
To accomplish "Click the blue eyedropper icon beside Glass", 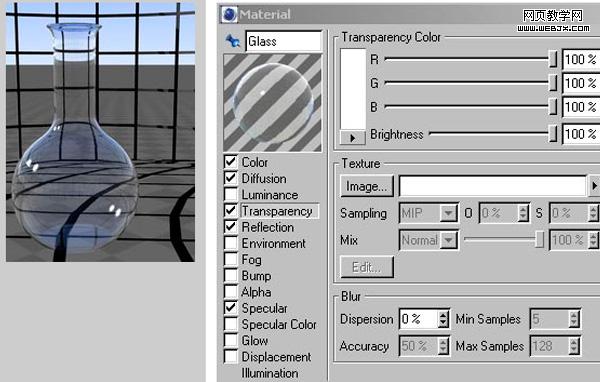I will pyautogui.click(x=232, y=41).
